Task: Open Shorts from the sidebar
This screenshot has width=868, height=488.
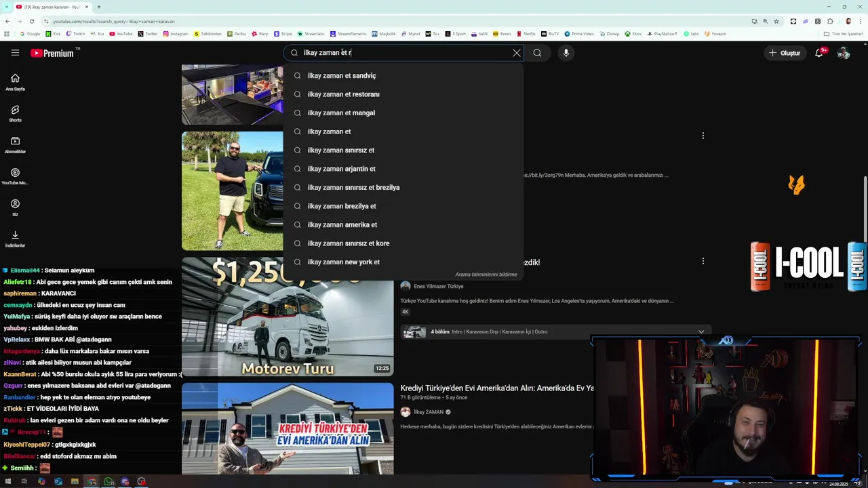Action: (x=15, y=113)
